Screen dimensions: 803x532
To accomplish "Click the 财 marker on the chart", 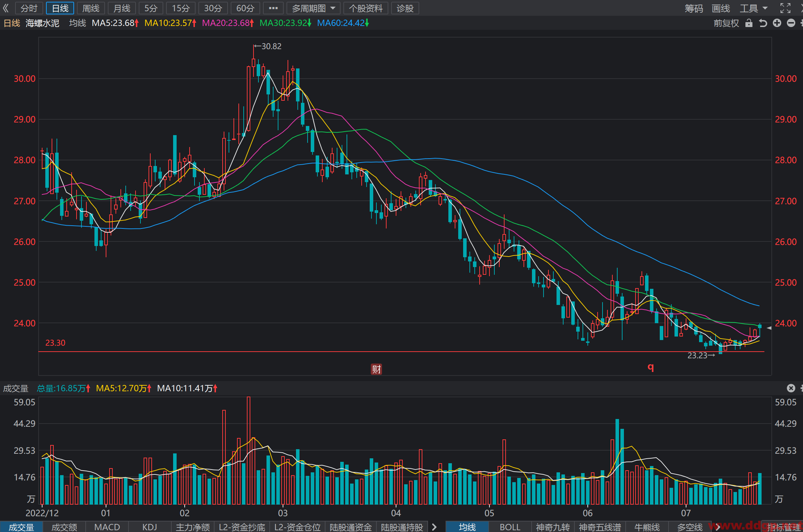I will 376,369.
